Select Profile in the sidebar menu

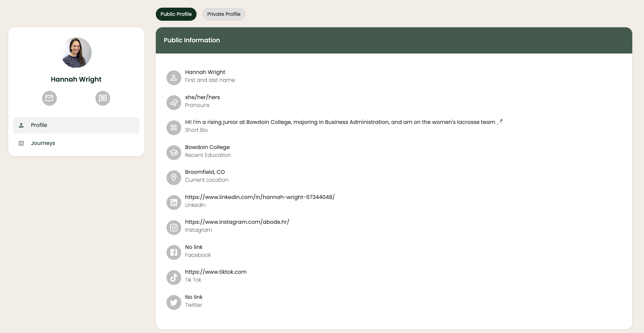pyautogui.click(x=39, y=125)
